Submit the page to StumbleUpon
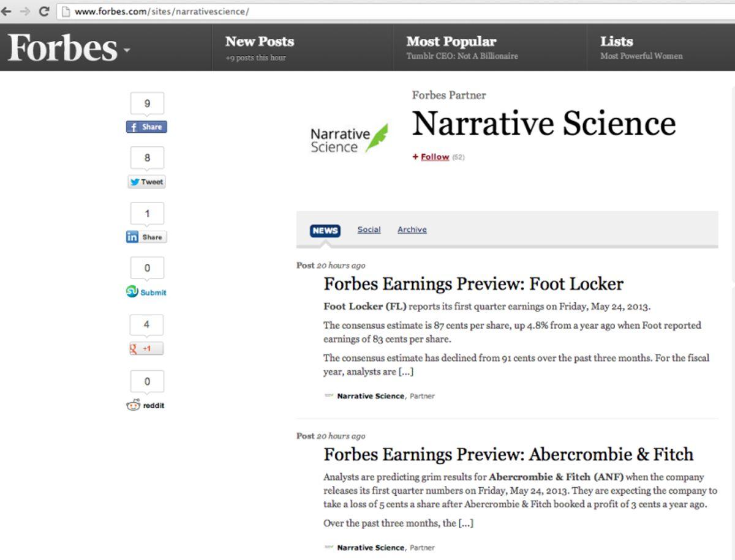 click(x=146, y=293)
